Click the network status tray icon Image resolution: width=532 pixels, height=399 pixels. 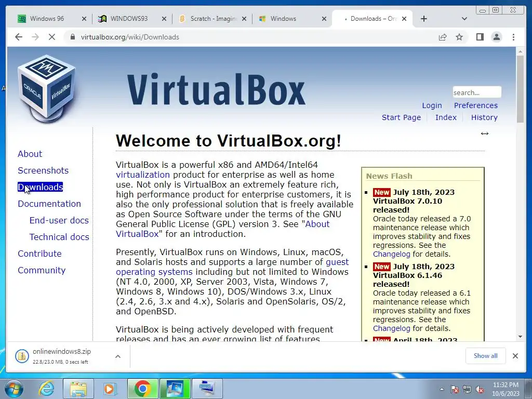(467, 390)
